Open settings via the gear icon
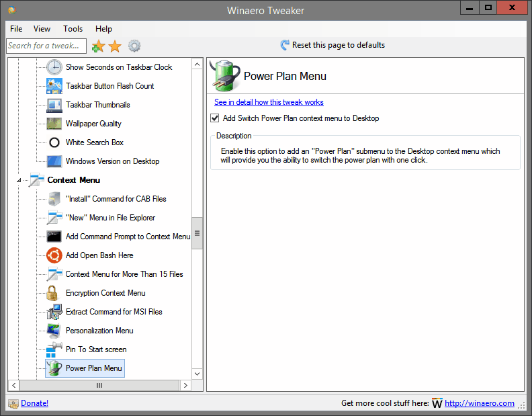Screen dimensions: 532x416 (x=134, y=46)
